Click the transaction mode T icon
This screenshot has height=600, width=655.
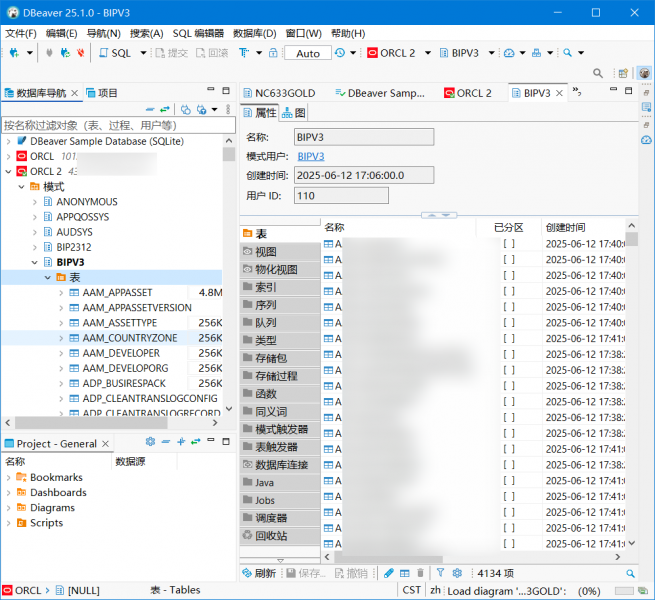(244, 53)
